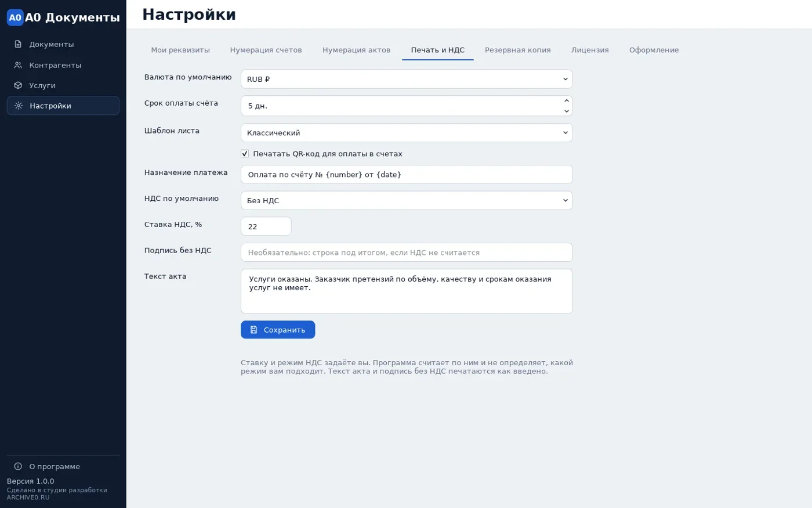Viewport: 812px width, 508px height.
Task: Click the Текст акта label
Action: (x=165, y=276)
